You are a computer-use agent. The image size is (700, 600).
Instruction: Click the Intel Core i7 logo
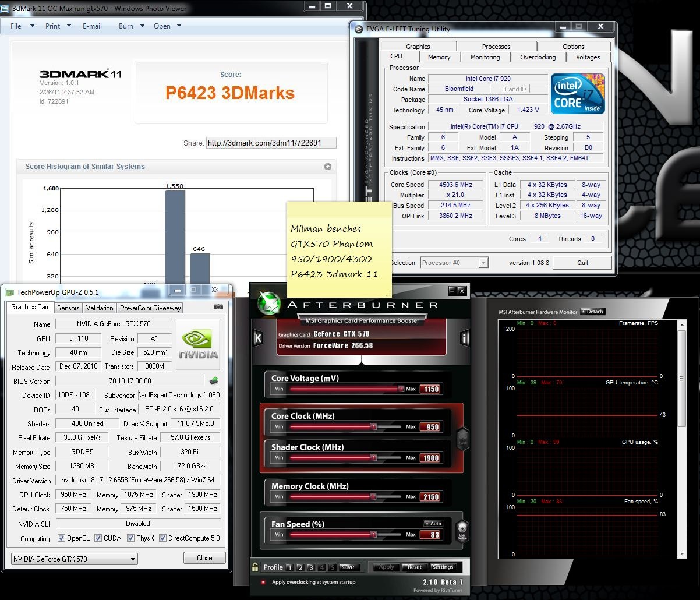click(578, 94)
